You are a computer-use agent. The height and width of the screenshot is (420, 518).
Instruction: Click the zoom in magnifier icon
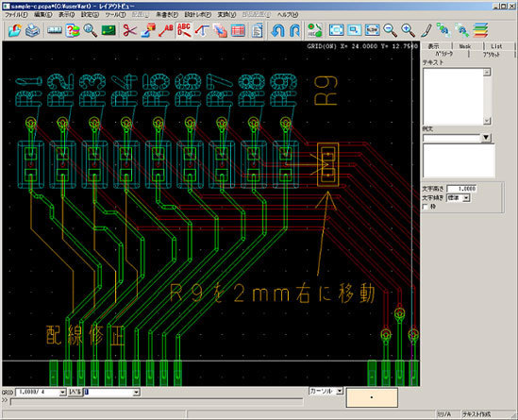(x=408, y=30)
